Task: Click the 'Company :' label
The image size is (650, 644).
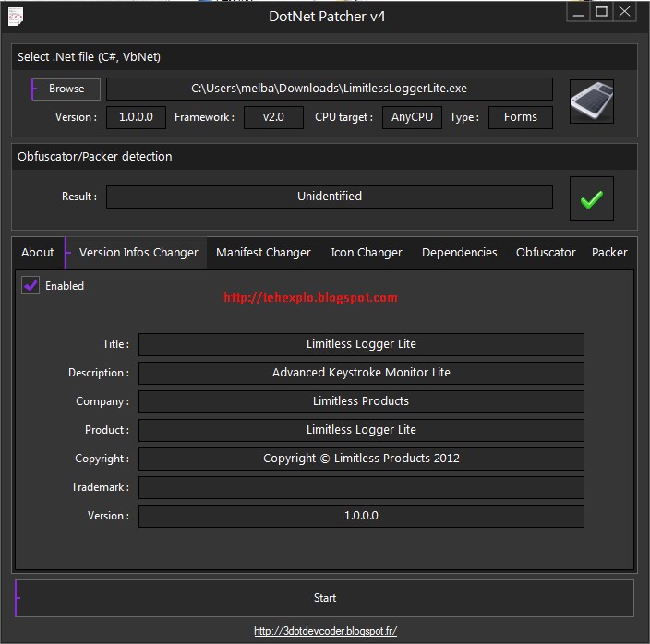Action: [x=102, y=401]
